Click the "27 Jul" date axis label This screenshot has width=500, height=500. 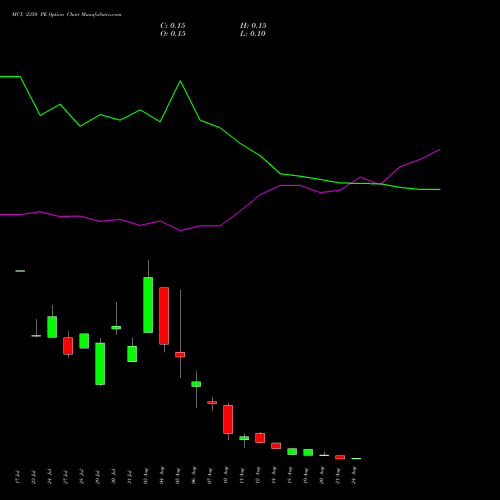click(x=66, y=477)
